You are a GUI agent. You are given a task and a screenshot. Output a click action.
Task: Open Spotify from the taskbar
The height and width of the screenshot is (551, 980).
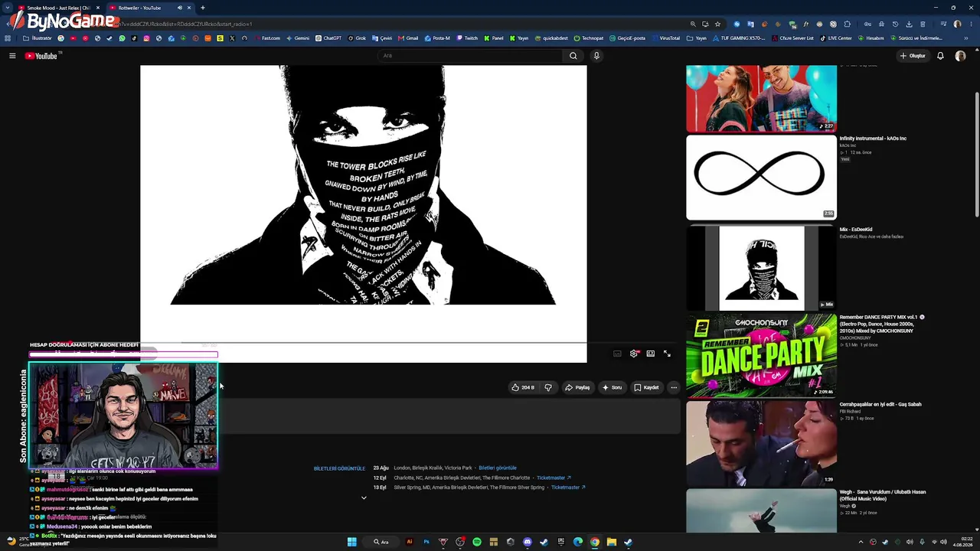click(x=477, y=542)
